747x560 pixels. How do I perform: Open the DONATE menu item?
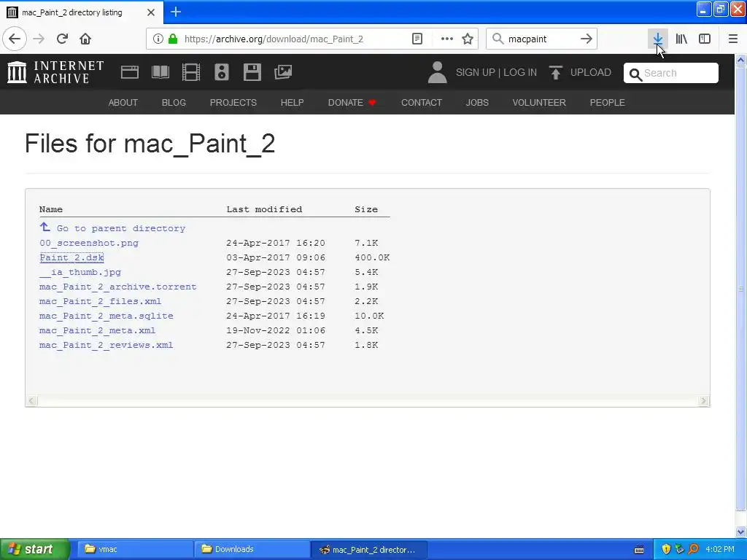point(352,102)
